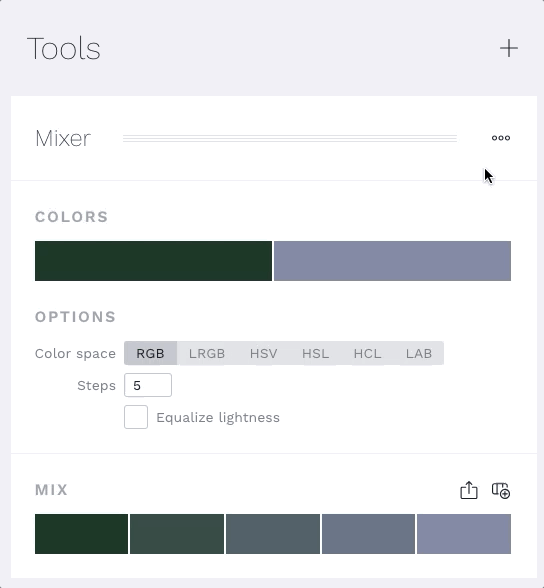Pick the second mix swatch
The image size is (544, 588).
click(177, 534)
